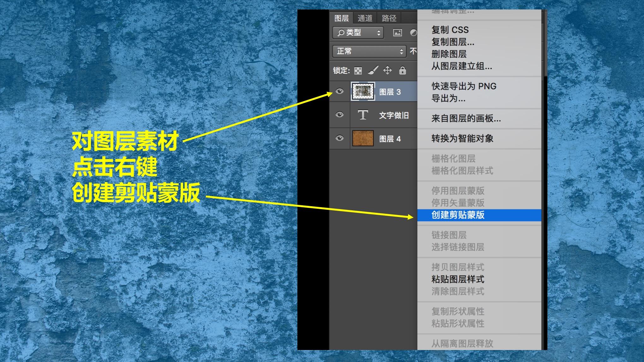Click 快速导出为 PNG menu entry
Screen dimensions: 644x362
[464, 86]
